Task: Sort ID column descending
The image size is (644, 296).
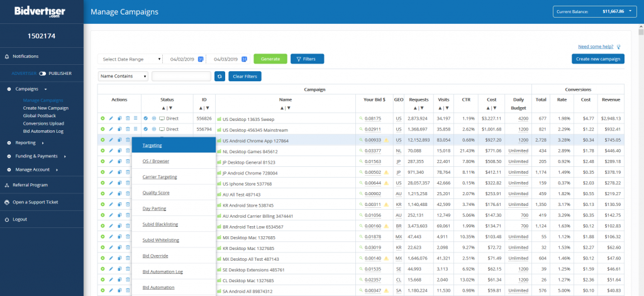Action: [x=208, y=108]
